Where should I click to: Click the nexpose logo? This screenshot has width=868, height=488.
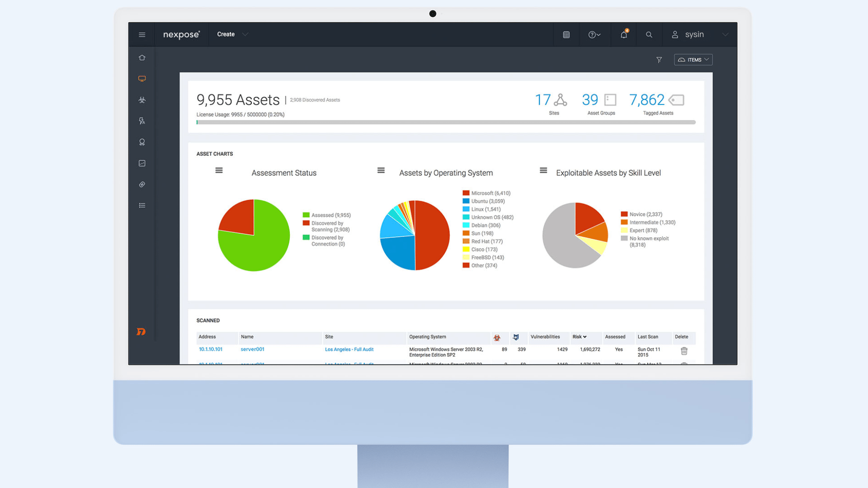181,34
